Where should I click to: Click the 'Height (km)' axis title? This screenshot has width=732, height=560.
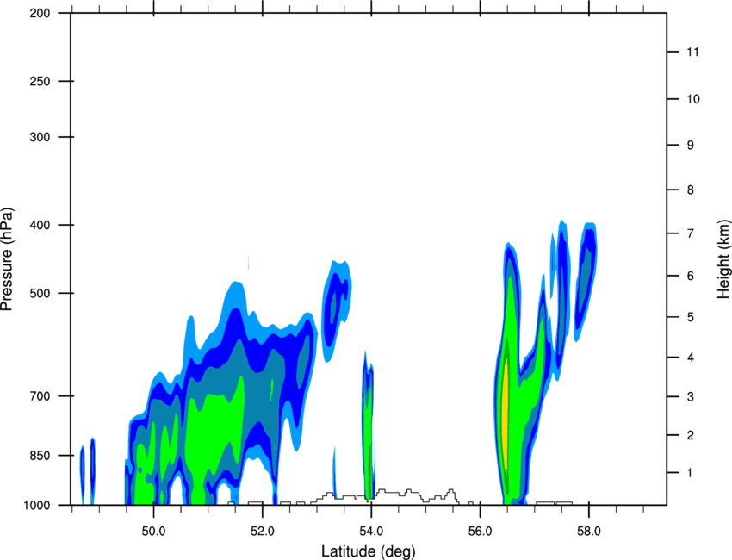coord(724,258)
